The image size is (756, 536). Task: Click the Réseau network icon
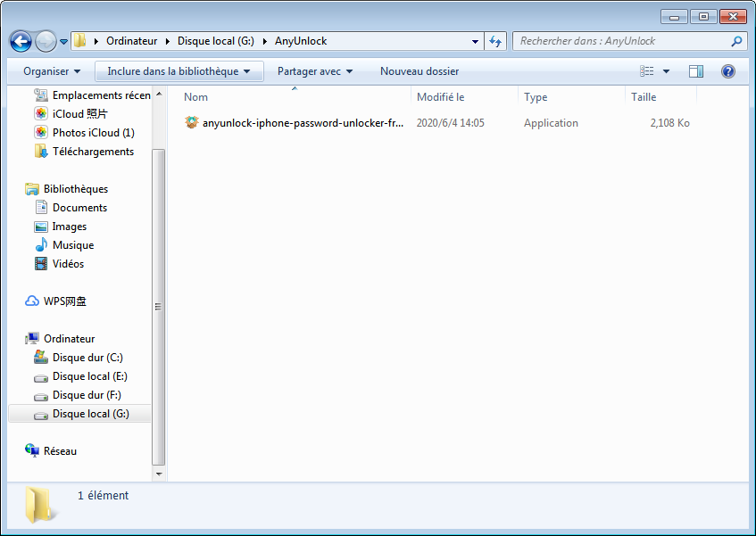(32, 450)
